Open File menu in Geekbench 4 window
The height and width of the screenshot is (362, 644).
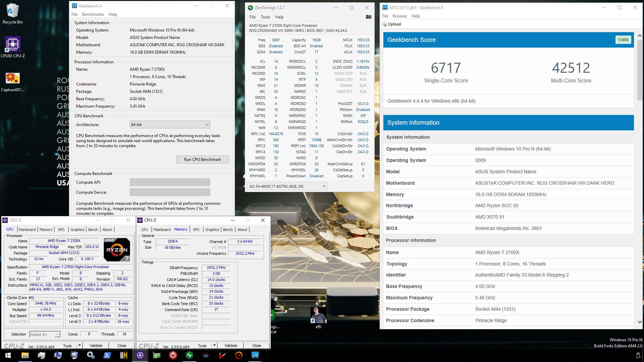pyautogui.click(x=74, y=14)
